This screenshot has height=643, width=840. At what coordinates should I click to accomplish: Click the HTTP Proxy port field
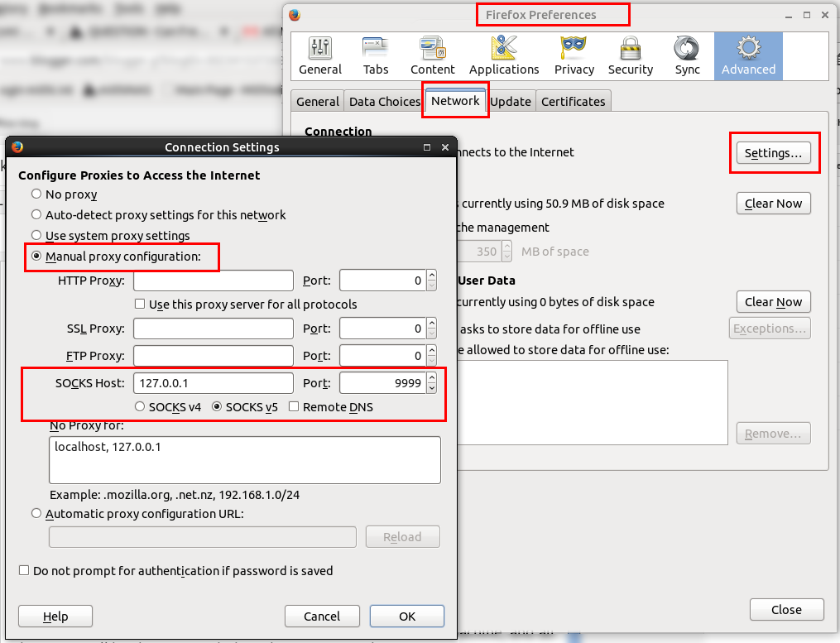(383, 281)
